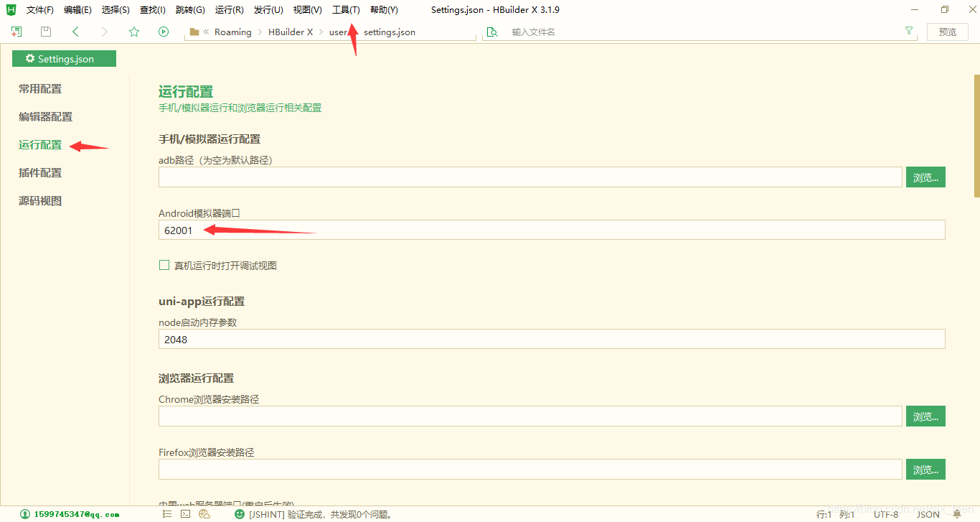Image resolution: width=980 pixels, height=522 pixels.
Task: Click the notification bell icon
Action: click(x=957, y=514)
